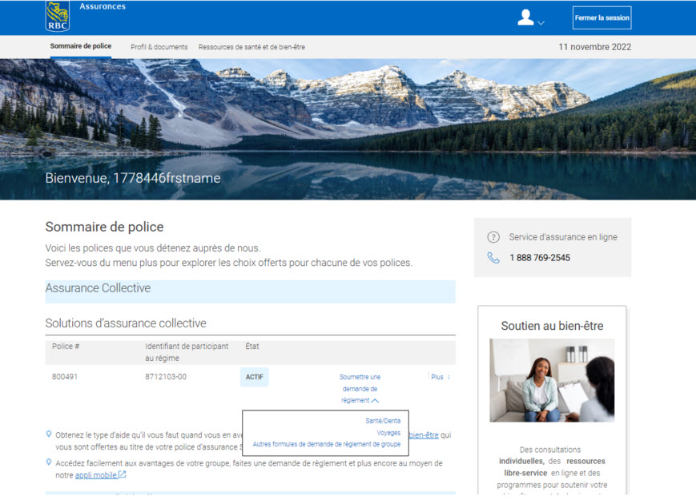This screenshot has height=498, width=696.
Task: Click the help question mark icon
Action: pyautogui.click(x=493, y=237)
